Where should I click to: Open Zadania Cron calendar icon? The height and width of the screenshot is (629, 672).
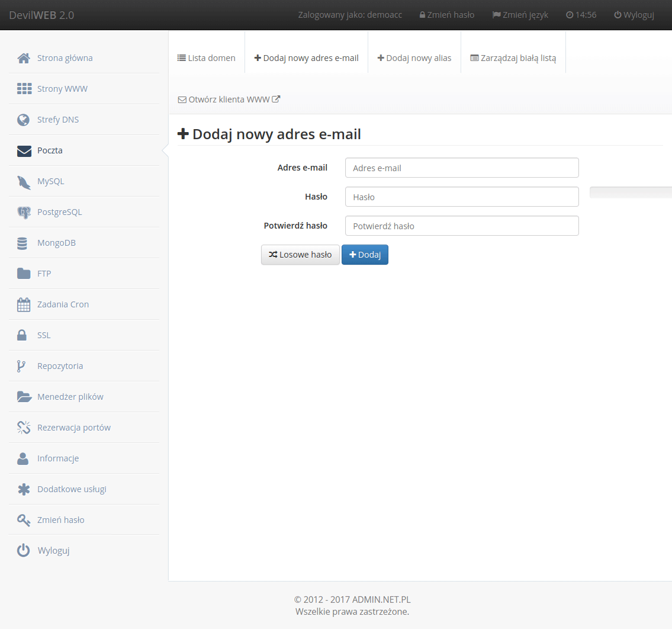coord(24,305)
